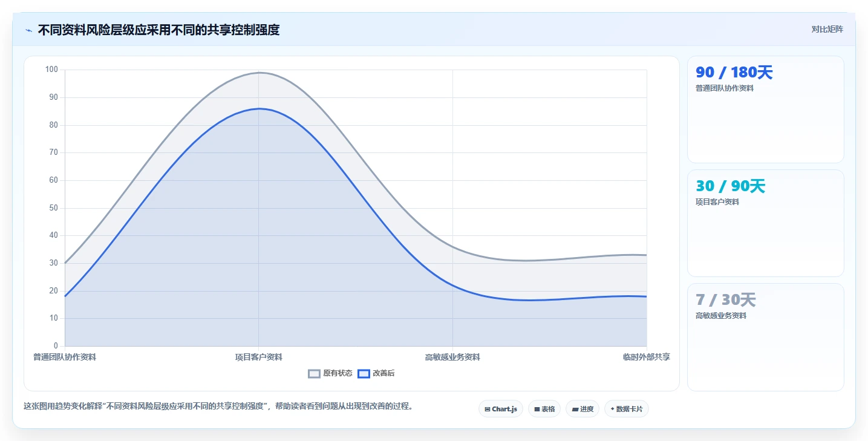This screenshot has height=441, width=868.
Task: Click the gray 原有状态 legend swatch
Action: coord(314,373)
